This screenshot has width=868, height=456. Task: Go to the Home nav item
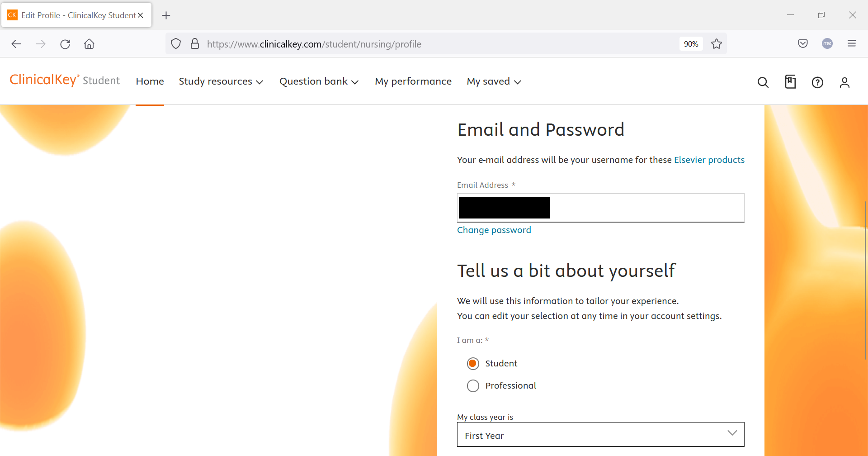click(150, 81)
